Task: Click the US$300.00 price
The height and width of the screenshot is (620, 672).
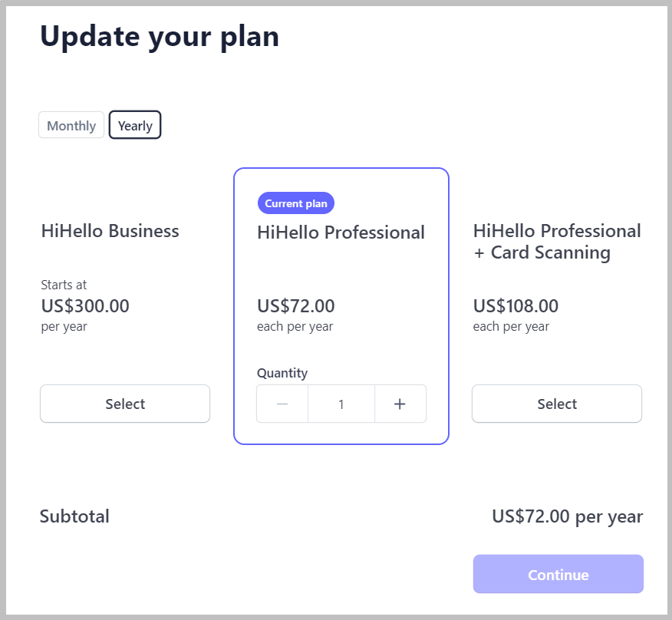Action: [x=85, y=306]
